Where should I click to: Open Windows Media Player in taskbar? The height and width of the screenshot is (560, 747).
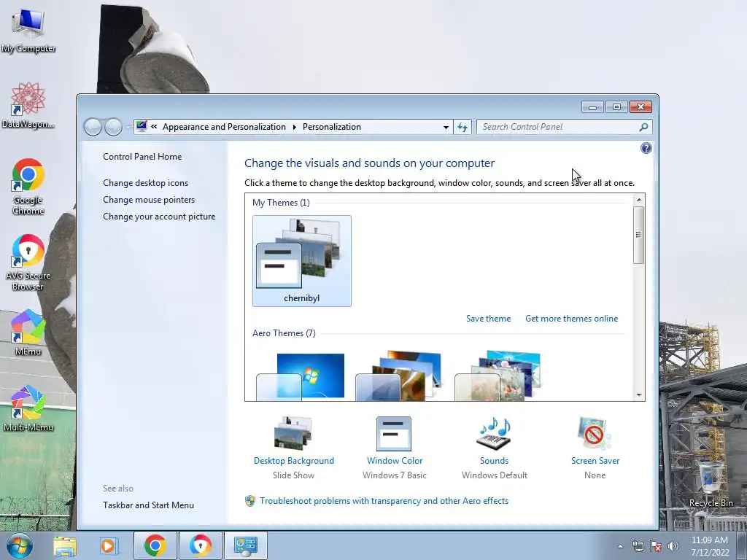pos(109,545)
